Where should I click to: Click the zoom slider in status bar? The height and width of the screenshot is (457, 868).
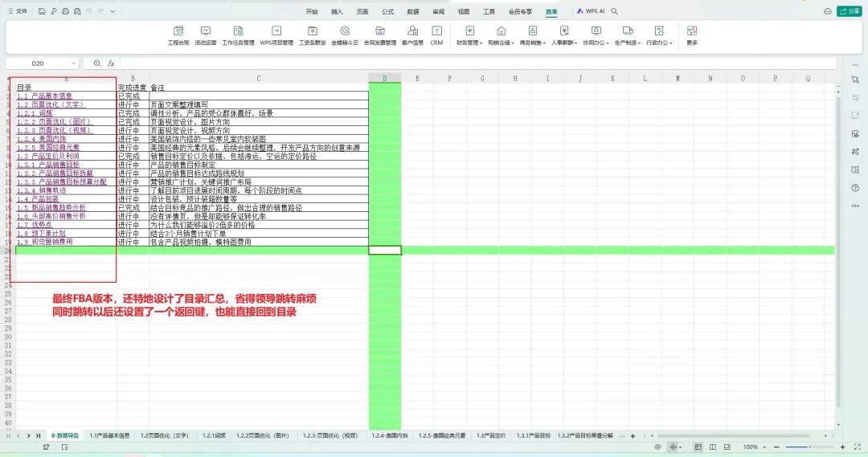coord(809,447)
